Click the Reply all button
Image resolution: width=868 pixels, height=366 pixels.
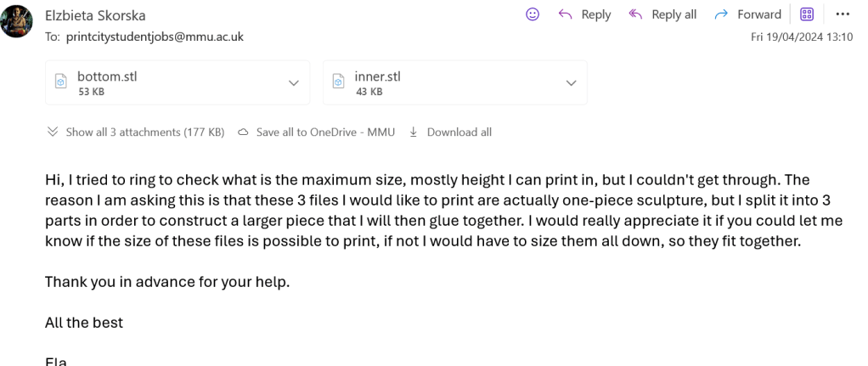(663, 14)
